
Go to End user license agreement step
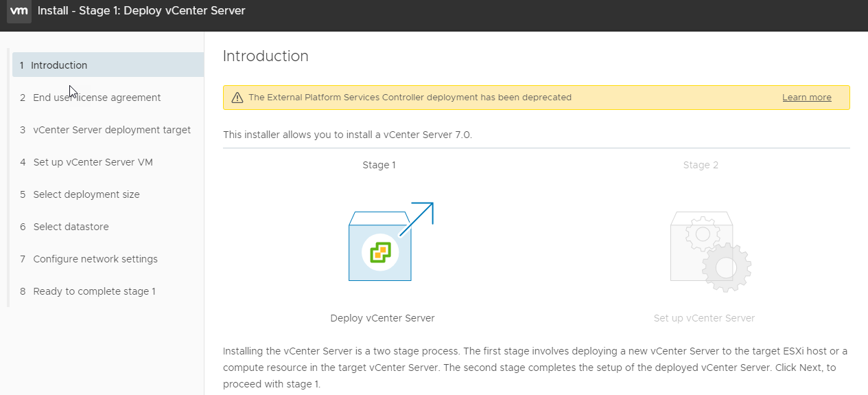point(97,98)
